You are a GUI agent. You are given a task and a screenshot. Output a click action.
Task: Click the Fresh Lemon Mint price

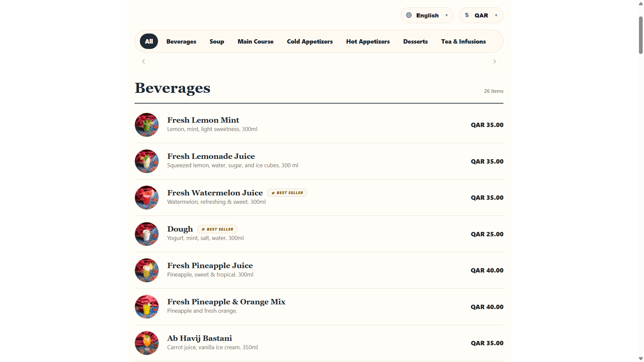tap(487, 125)
